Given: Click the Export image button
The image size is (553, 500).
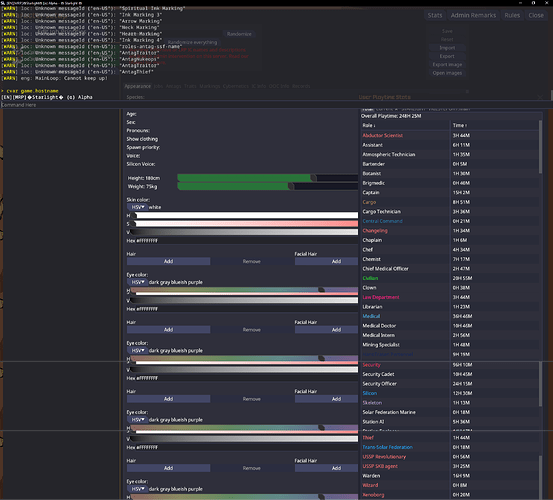Looking at the screenshot, I should coord(447,65).
